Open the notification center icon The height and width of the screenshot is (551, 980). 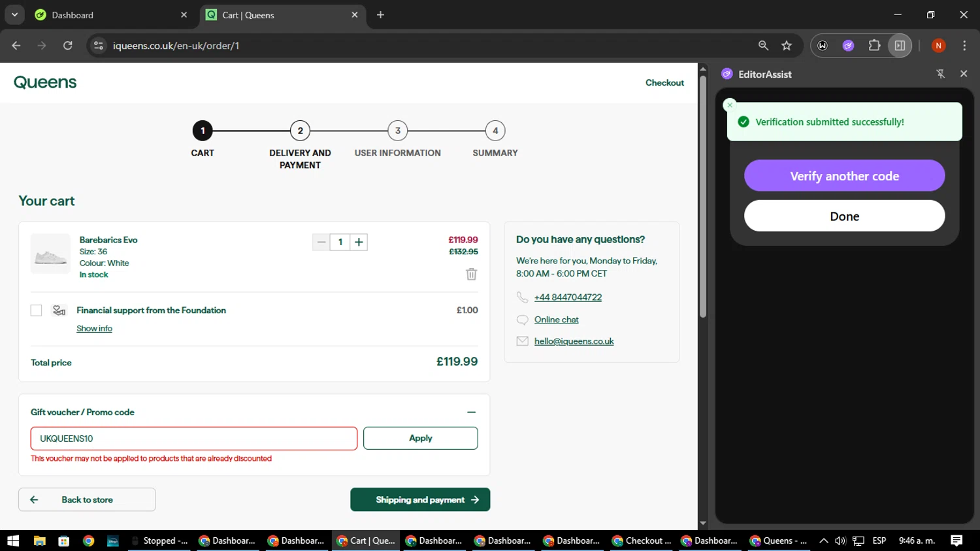point(956,541)
